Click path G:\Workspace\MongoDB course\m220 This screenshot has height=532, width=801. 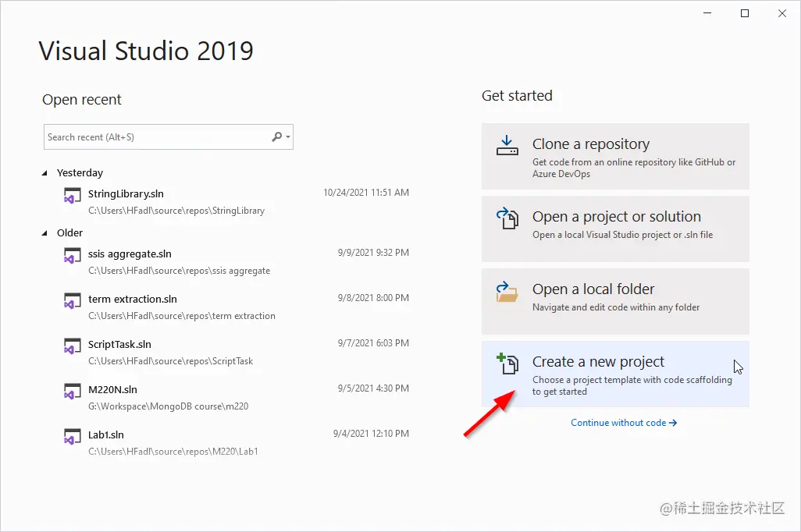click(x=168, y=406)
